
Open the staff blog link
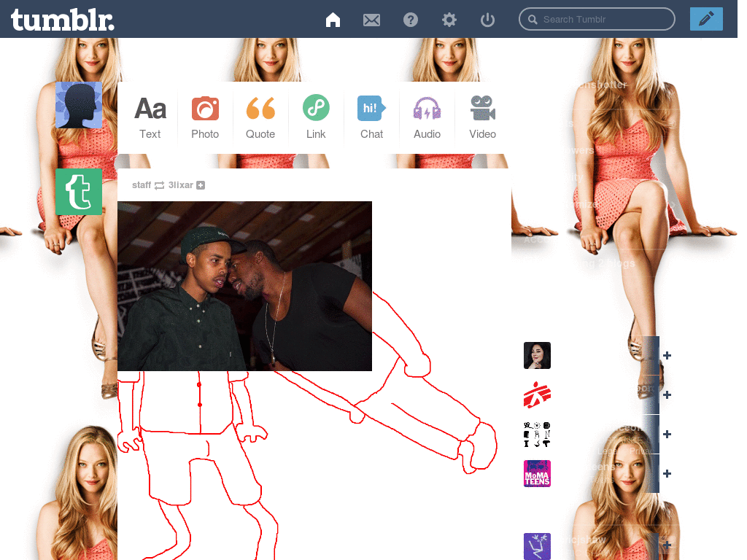(x=142, y=184)
